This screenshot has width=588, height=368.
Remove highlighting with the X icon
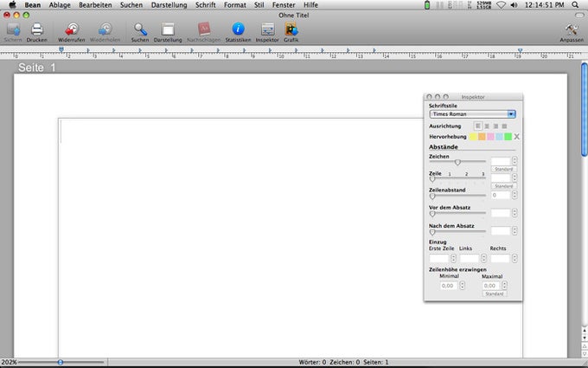point(517,137)
